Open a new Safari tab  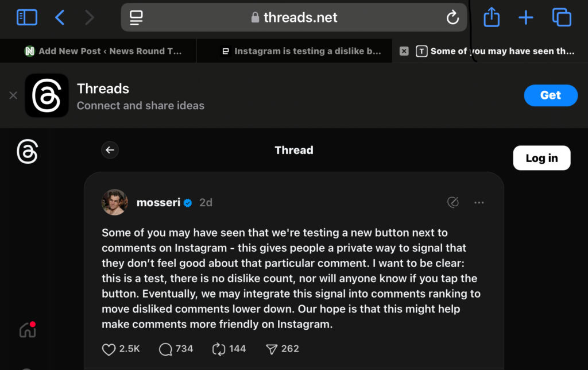[526, 17]
